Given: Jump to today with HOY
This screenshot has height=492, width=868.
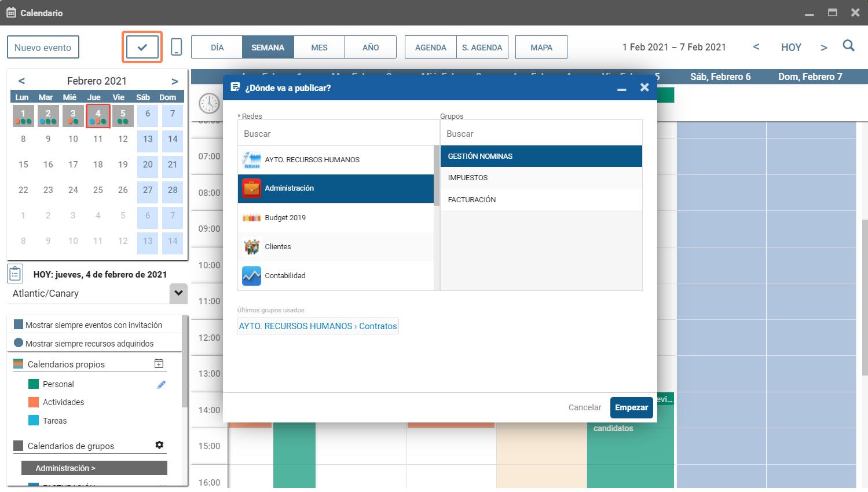Looking at the screenshot, I should pos(791,48).
